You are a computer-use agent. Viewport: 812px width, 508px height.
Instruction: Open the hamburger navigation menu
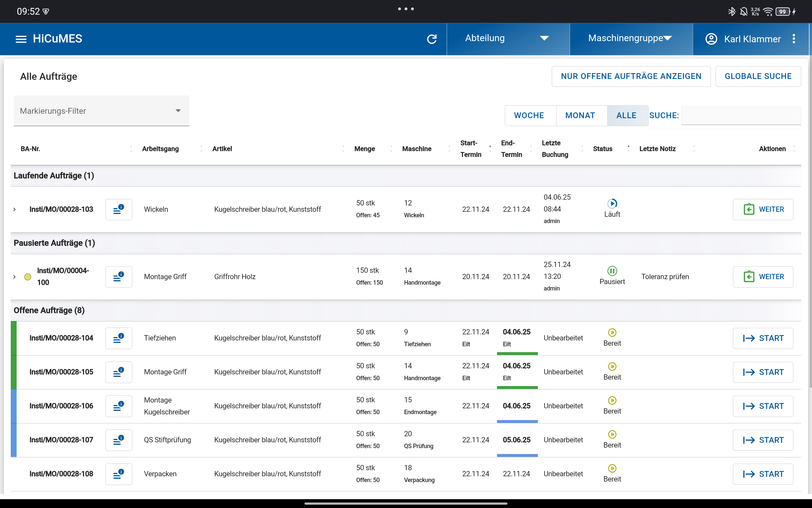[21, 39]
